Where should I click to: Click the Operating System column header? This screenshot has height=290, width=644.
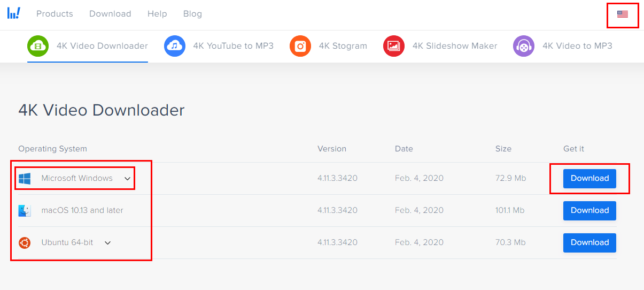click(52, 149)
